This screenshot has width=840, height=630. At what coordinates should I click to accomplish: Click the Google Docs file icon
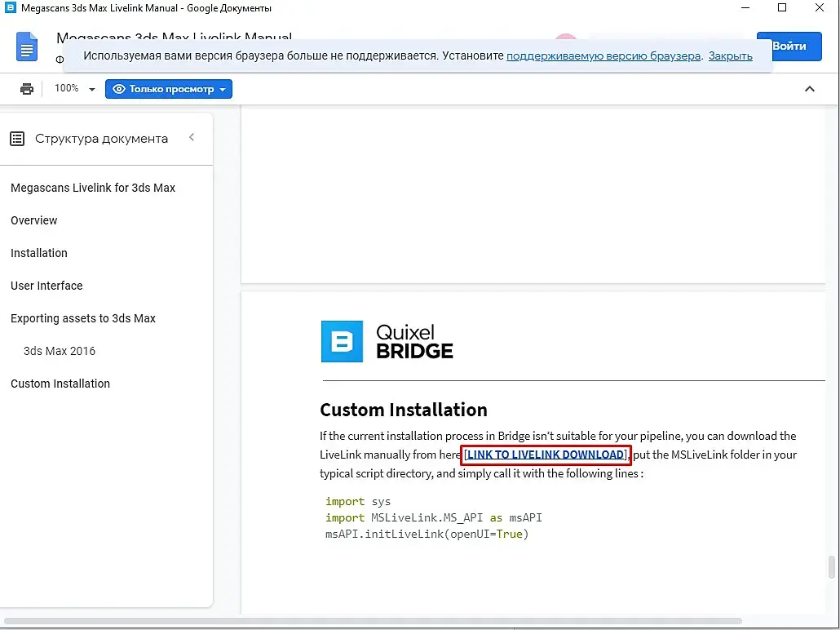pyautogui.click(x=27, y=47)
